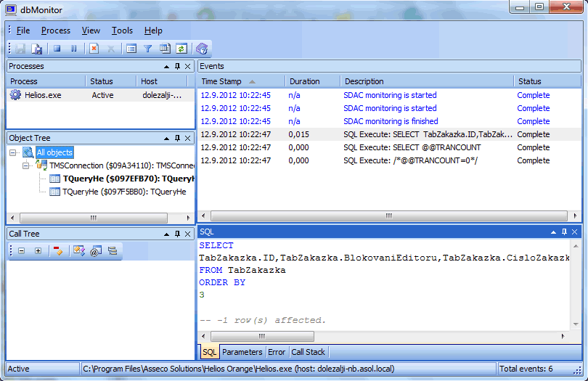The width and height of the screenshot is (588, 381).
Task: Open the Process menu
Action: point(56,30)
